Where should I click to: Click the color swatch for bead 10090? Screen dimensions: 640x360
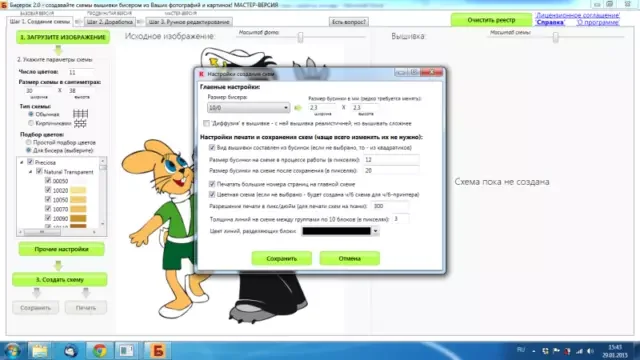point(78,218)
